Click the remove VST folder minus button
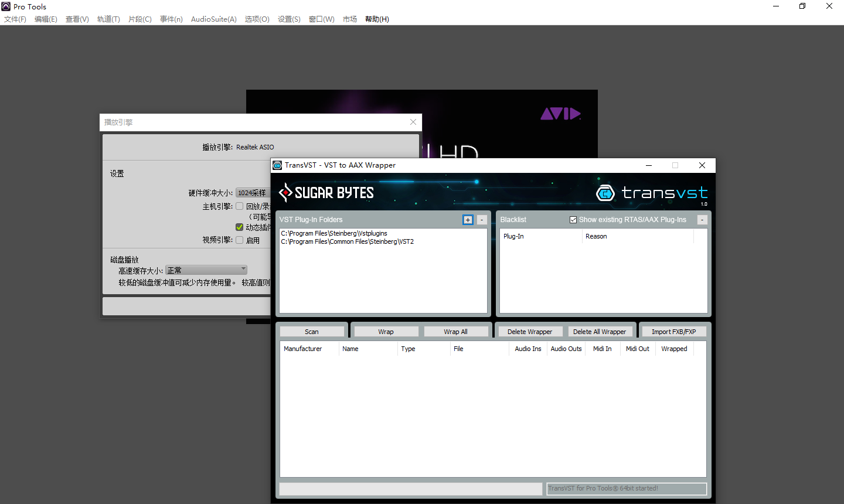Image resolution: width=844 pixels, height=504 pixels. coord(482,220)
